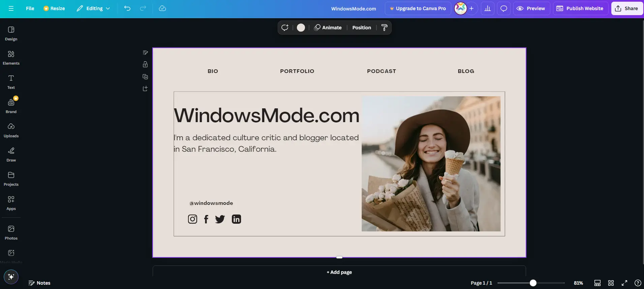
Task: Click Animate in the floating toolbar
Action: click(x=328, y=28)
